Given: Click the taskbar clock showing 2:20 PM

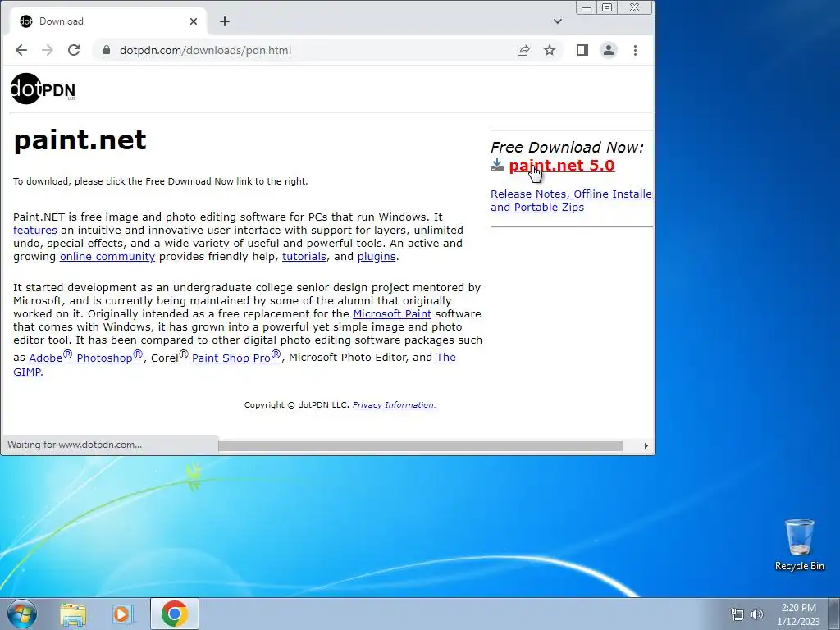Looking at the screenshot, I should coord(798,614).
